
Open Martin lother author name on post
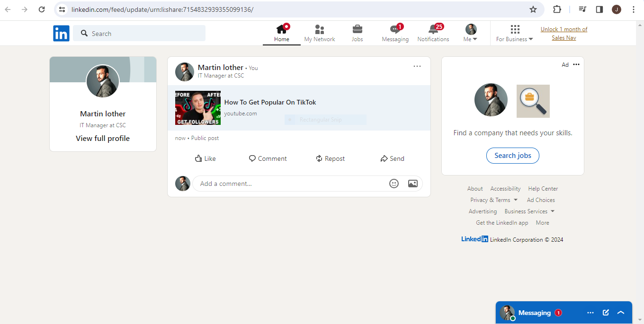click(221, 67)
